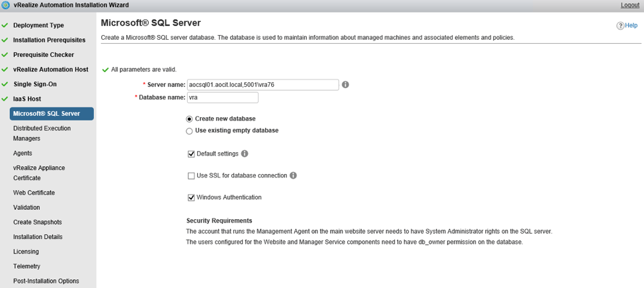Open the Create Snapshots step
The image size is (644, 288).
click(38, 222)
